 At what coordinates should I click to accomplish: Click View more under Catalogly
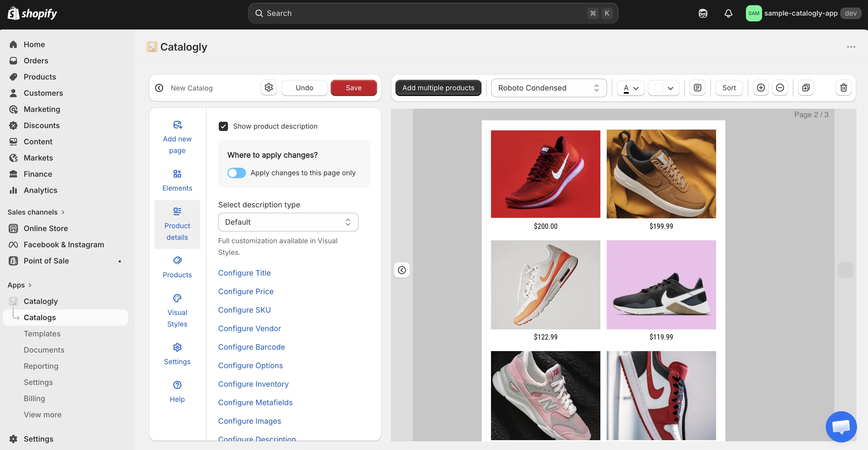(43, 415)
